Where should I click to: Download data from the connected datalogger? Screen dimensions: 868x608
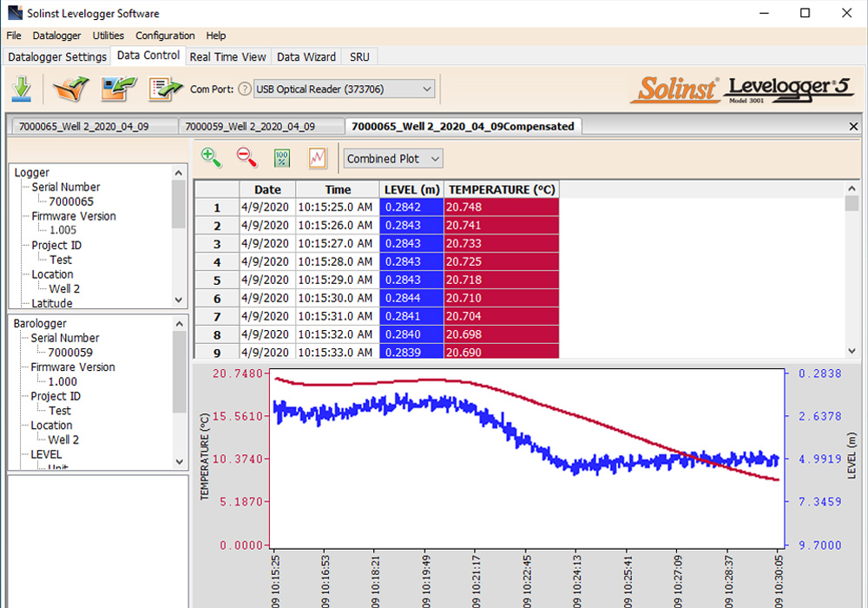pos(21,88)
